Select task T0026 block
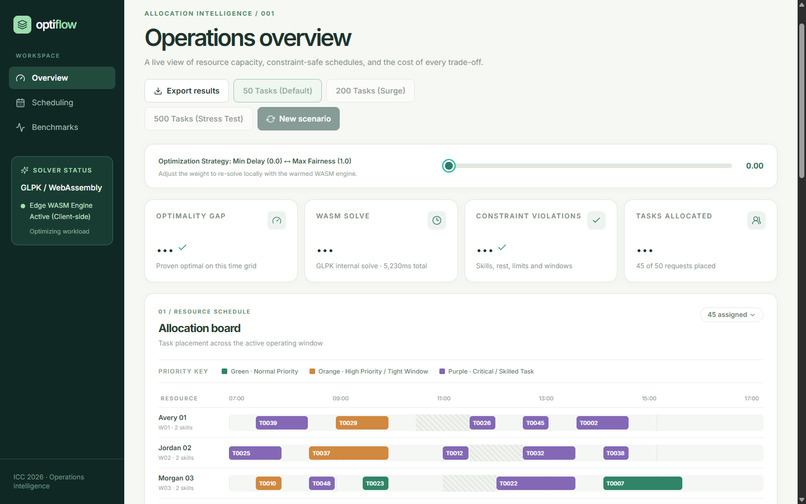This screenshot has height=504, width=806. point(483,423)
